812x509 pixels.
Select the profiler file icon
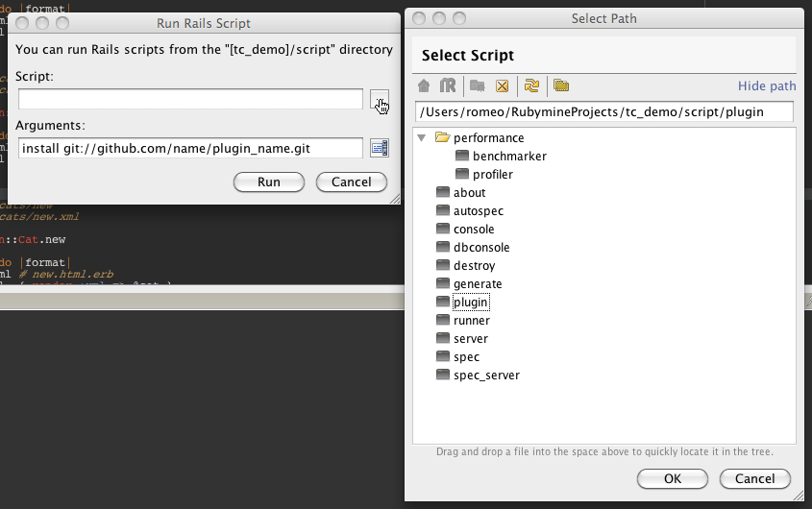pyautogui.click(x=462, y=174)
